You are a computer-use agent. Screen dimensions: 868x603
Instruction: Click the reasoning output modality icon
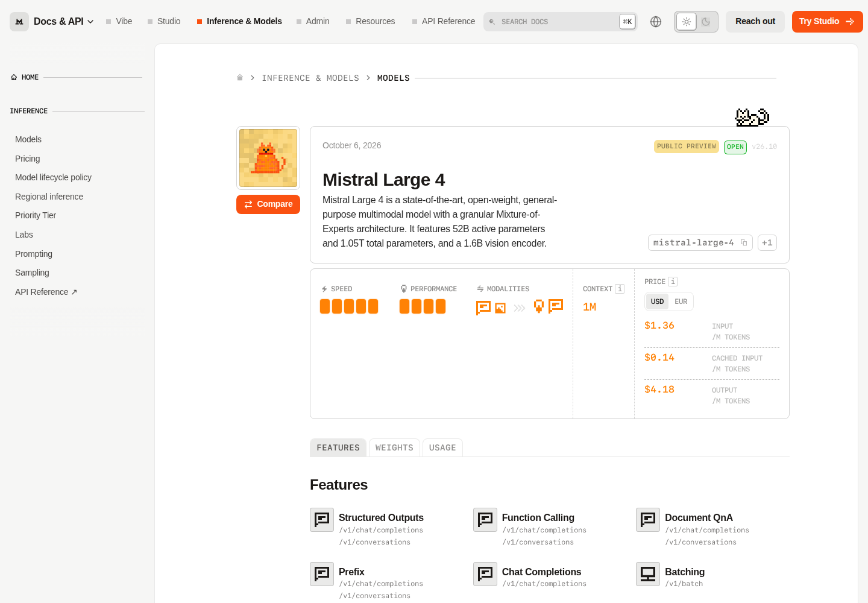[539, 306]
